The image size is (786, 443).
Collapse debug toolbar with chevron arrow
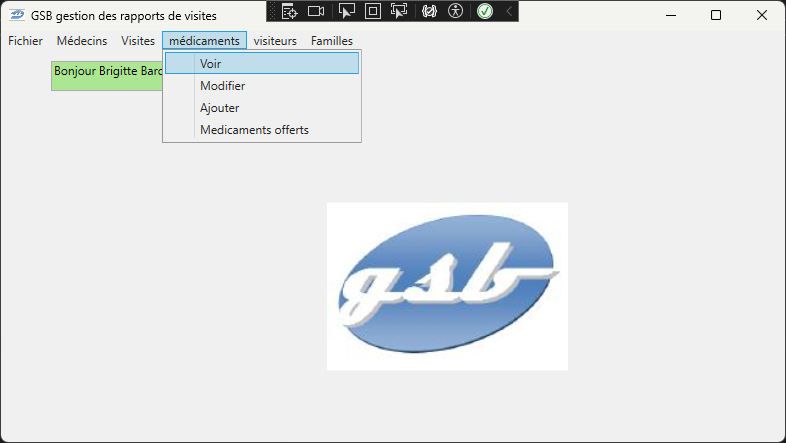tap(509, 11)
